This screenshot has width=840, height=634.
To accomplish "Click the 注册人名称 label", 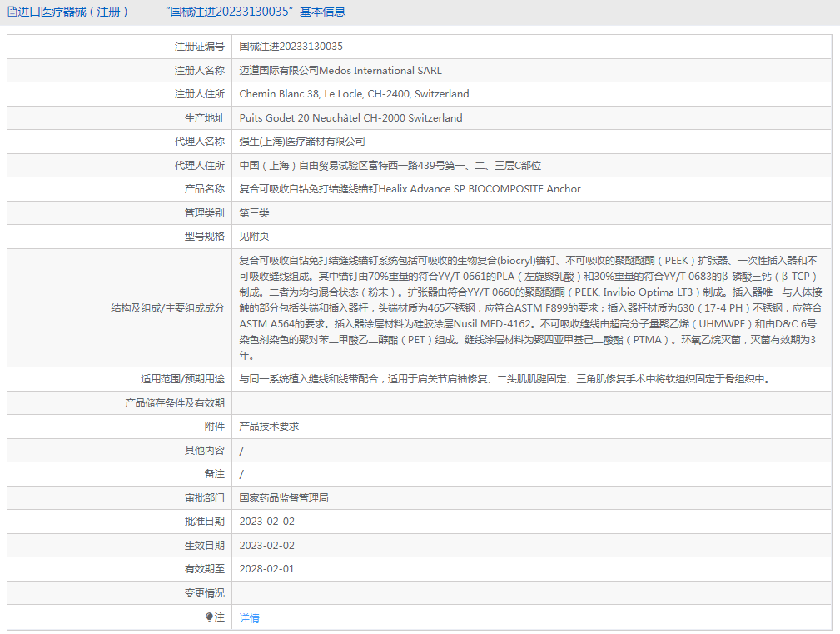I will [199, 71].
